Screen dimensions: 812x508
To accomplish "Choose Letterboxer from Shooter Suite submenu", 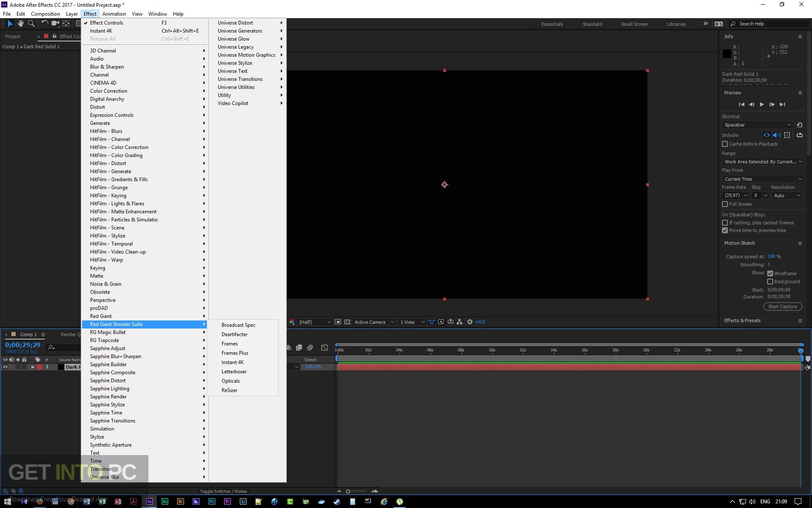I will pos(234,372).
